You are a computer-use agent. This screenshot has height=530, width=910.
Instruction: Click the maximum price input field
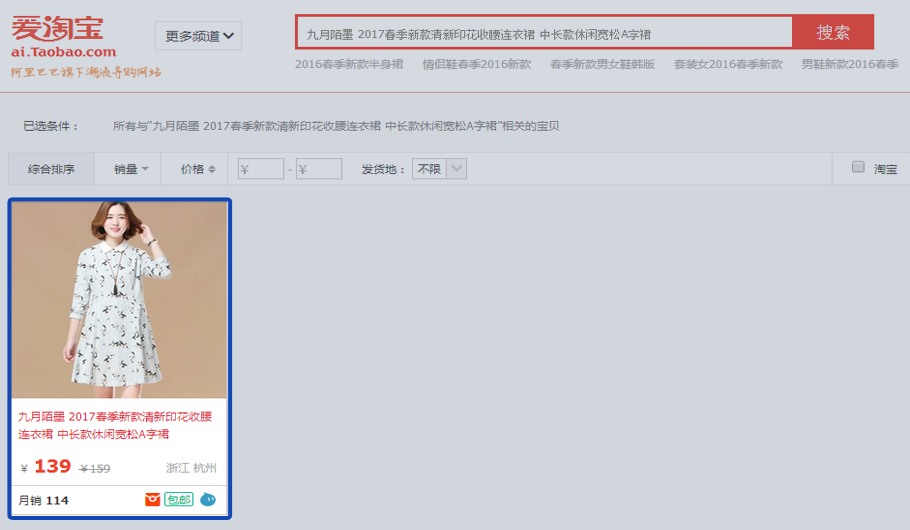pyautogui.click(x=319, y=169)
